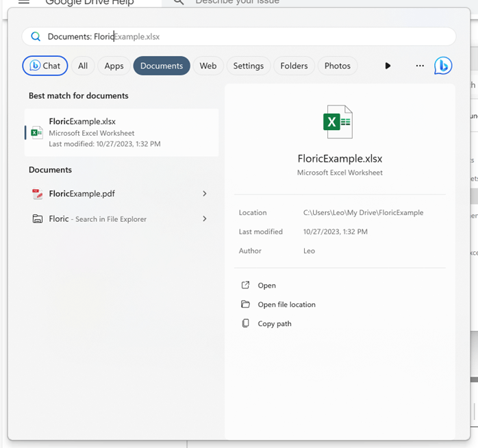Expand FloricExample.pdf result chevron
This screenshot has width=478, height=448.
point(205,194)
